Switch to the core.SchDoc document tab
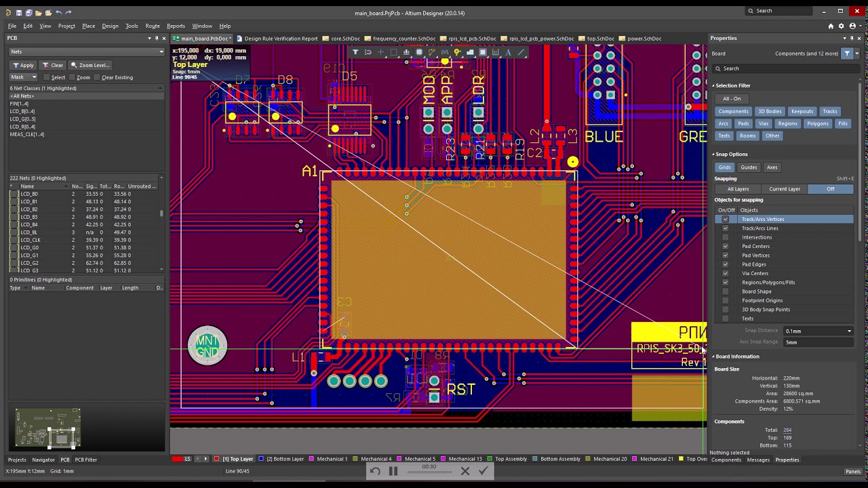Image resolution: width=868 pixels, height=488 pixels. coord(341,39)
